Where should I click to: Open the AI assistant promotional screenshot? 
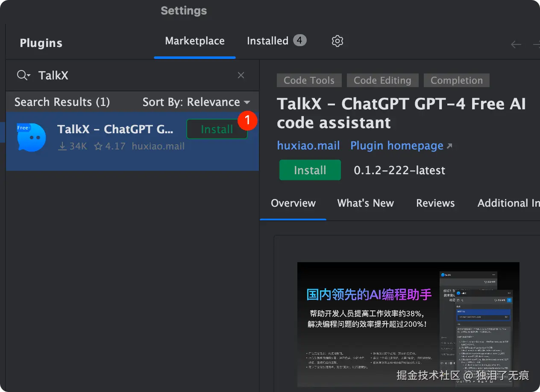(408, 324)
